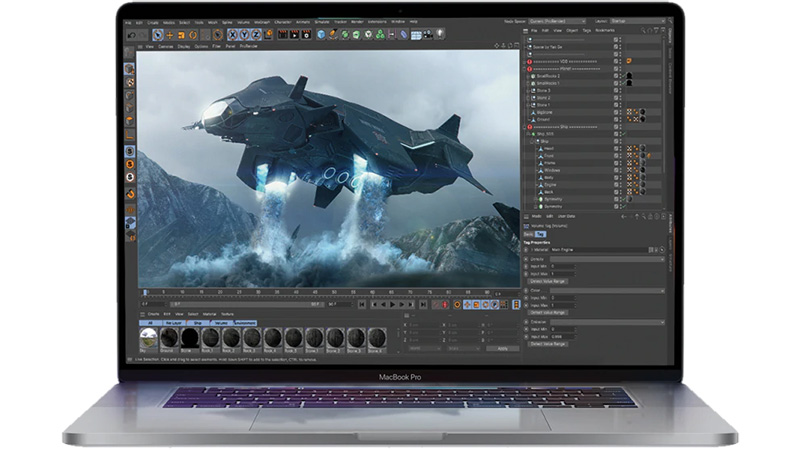Click the blue Cube primitive icon
Screen dimensions: 800x450
[x=321, y=35]
